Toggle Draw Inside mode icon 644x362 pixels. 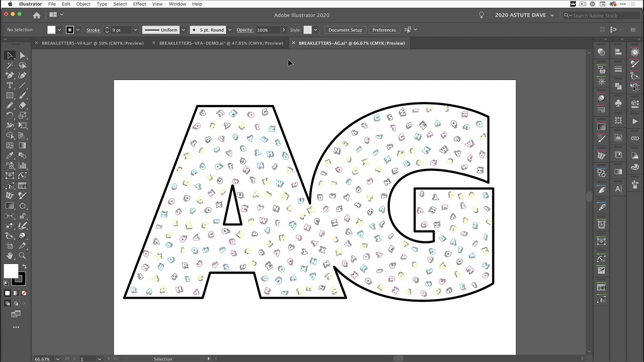pos(24,303)
